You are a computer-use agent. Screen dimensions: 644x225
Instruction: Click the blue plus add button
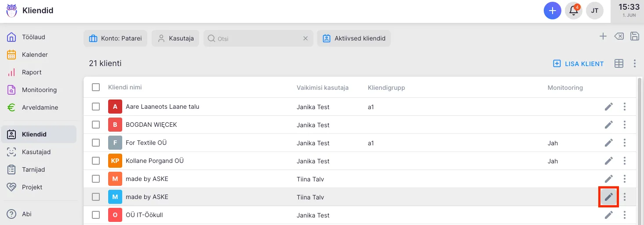(x=553, y=11)
